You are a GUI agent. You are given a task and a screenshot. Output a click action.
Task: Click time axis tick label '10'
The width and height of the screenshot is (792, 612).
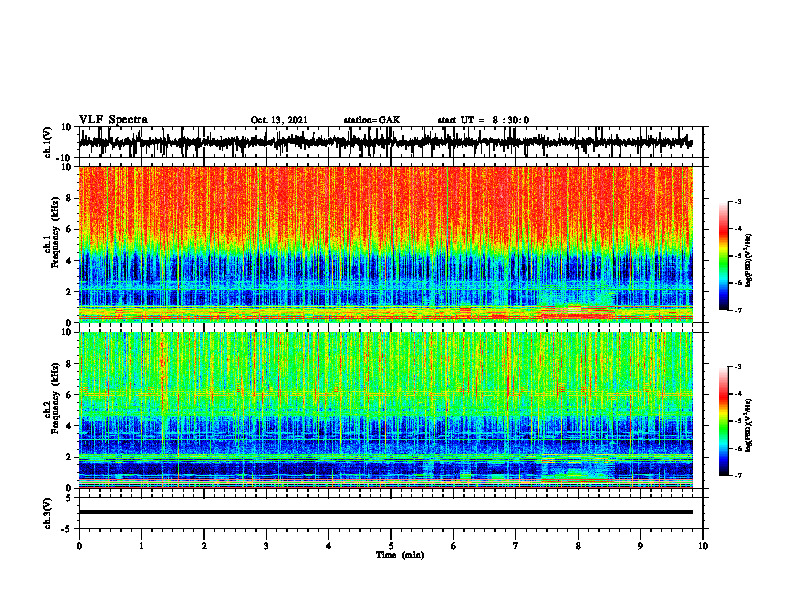(x=703, y=546)
